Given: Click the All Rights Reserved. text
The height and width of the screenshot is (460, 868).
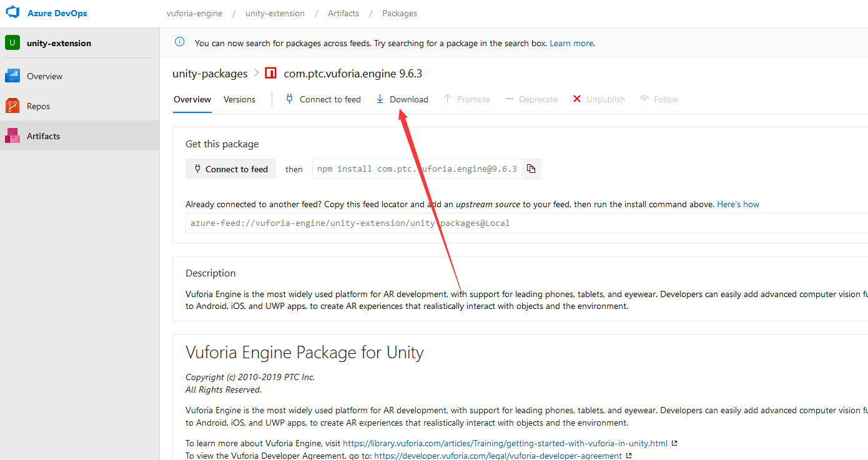Looking at the screenshot, I should (x=223, y=389).
